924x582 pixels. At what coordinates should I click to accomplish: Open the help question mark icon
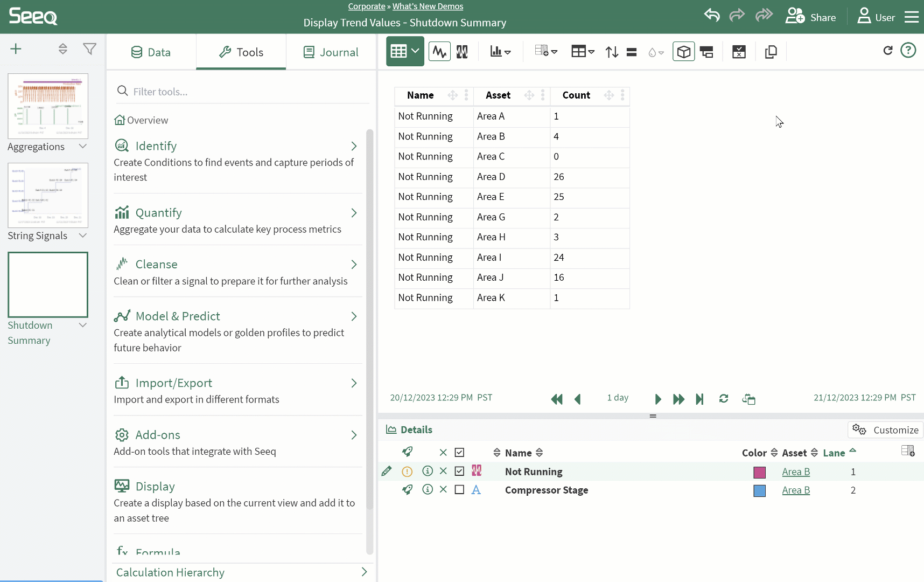[x=908, y=51]
